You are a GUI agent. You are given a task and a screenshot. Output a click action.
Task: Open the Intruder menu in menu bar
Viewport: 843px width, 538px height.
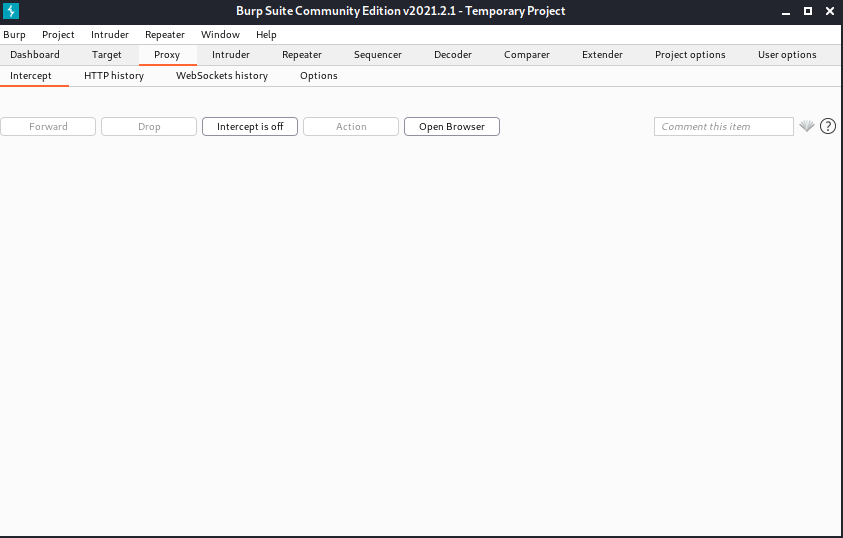point(110,35)
